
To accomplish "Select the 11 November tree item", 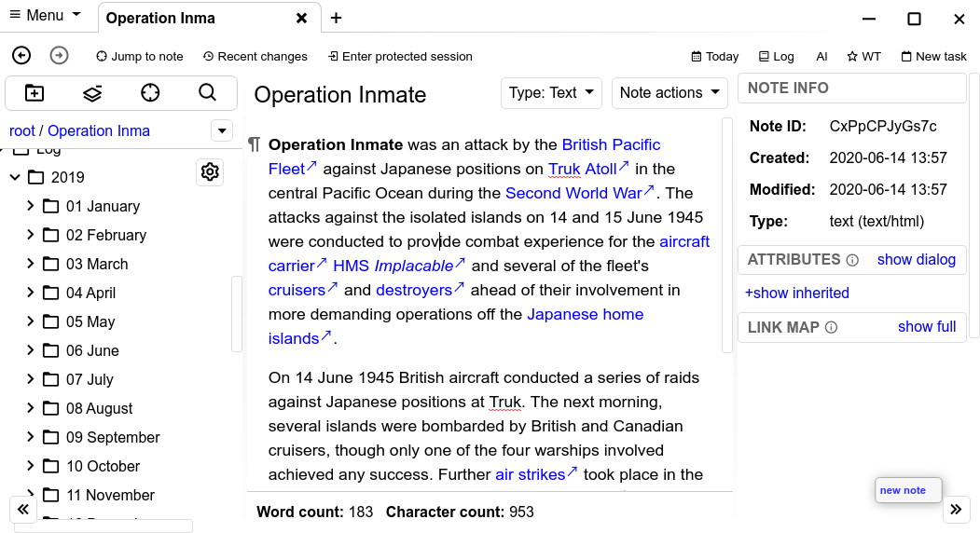I will pyautogui.click(x=111, y=495).
